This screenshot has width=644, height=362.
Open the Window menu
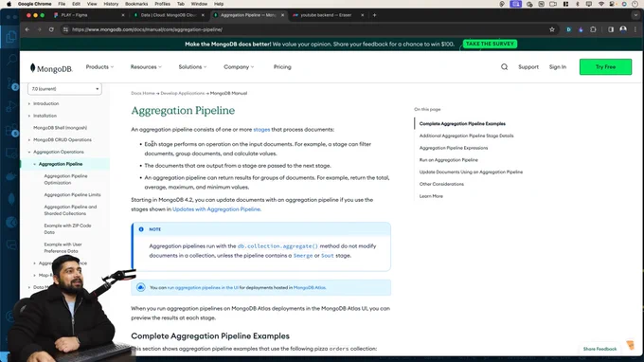pyautogui.click(x=199, y=4)
